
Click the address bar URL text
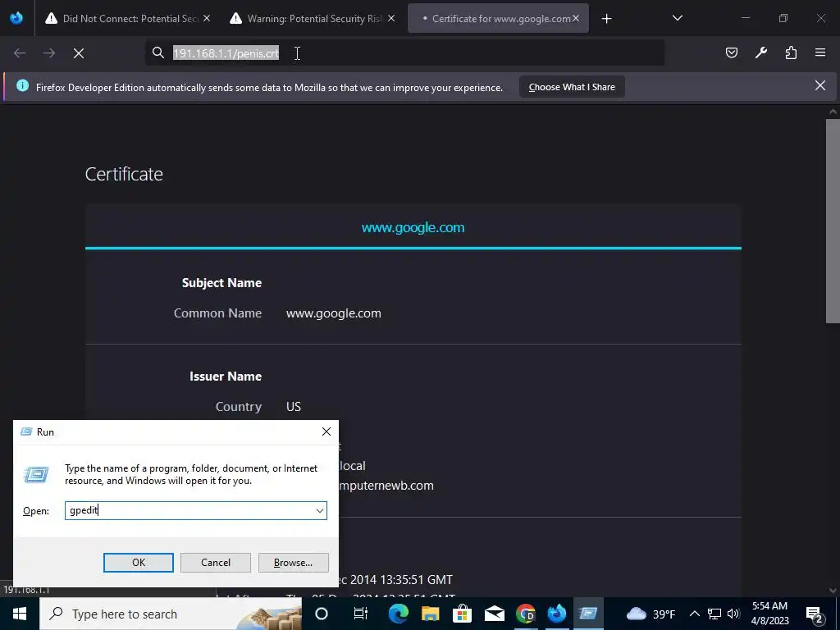tap(226, 53)
